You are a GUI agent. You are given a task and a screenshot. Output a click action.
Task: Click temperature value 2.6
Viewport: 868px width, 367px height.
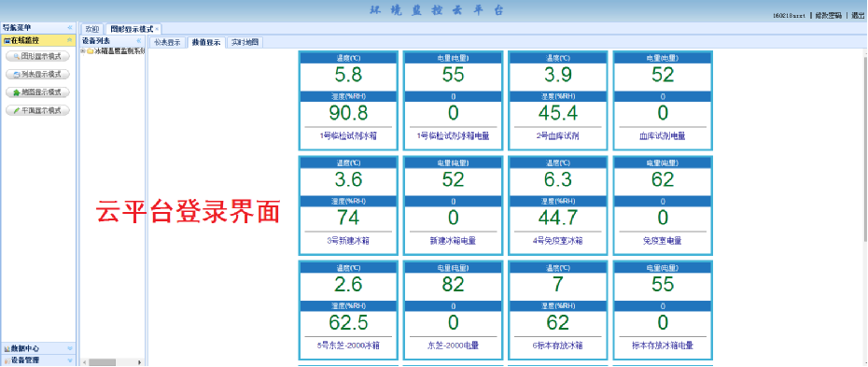click(x=348, y=285)
